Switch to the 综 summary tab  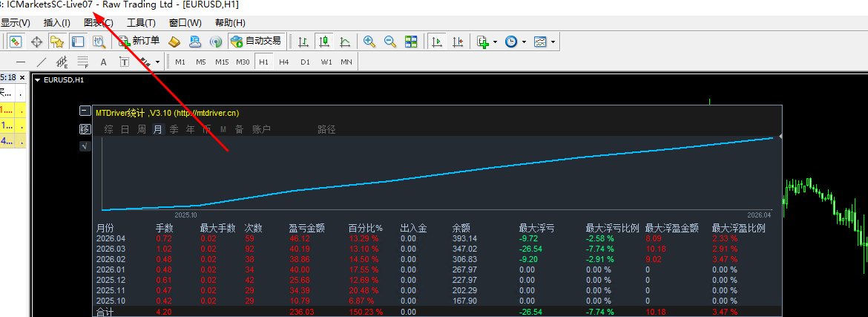click(x=109, y=130)
